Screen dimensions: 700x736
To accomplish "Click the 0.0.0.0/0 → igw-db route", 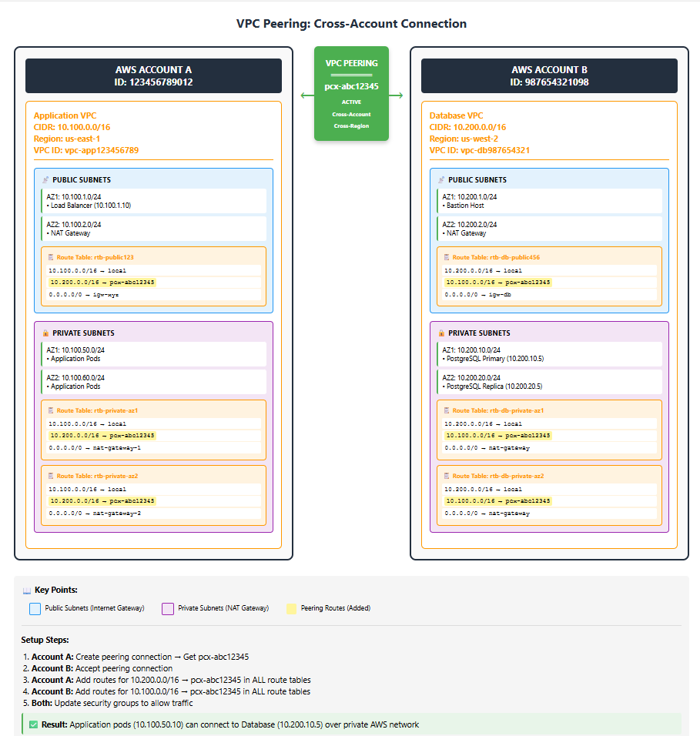I will (549, 295).
